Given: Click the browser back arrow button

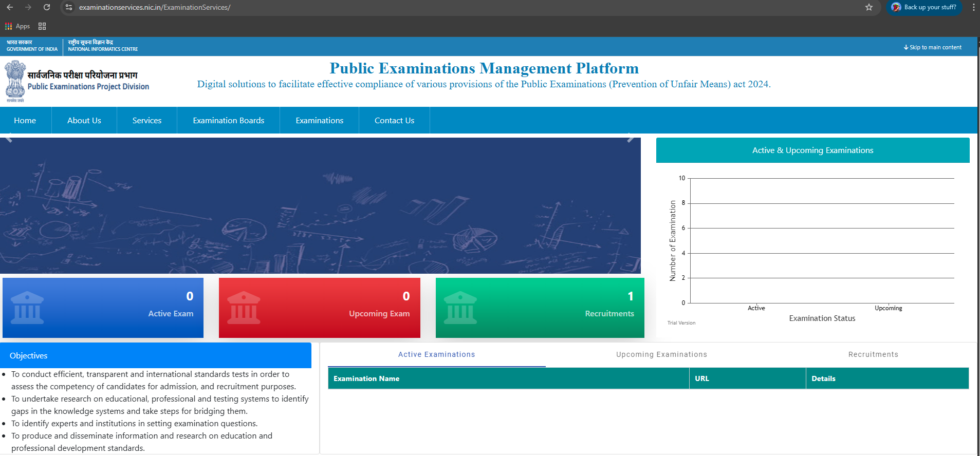Looking at the screenshot, I should click(x=10, y=7).
